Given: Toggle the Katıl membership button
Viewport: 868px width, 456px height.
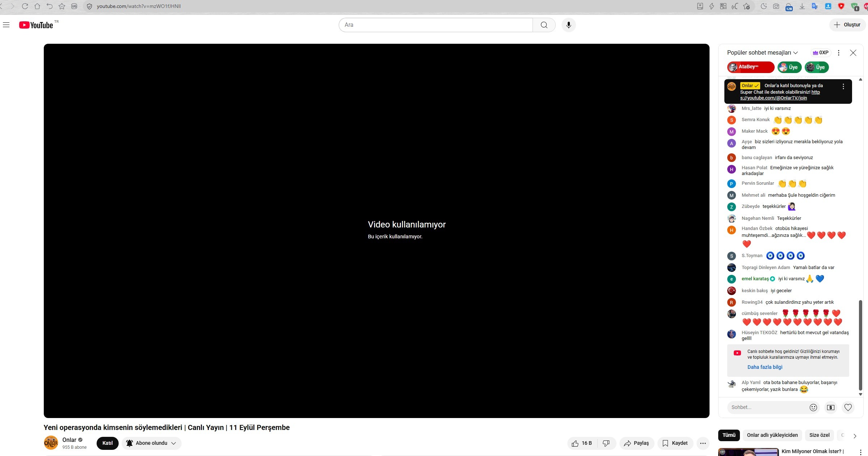Looking at the screenshot, I should click(x=107, y=443).
